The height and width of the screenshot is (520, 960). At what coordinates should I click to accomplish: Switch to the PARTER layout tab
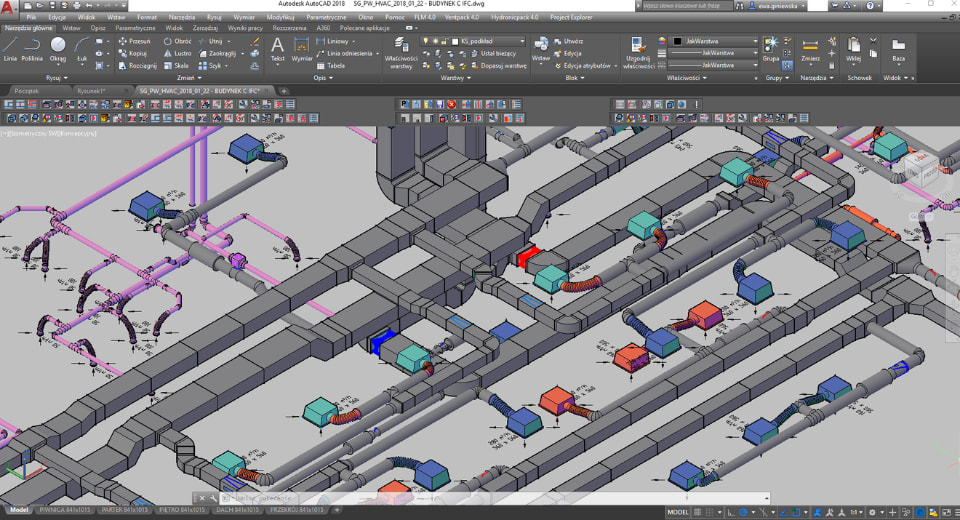(124, 510)
